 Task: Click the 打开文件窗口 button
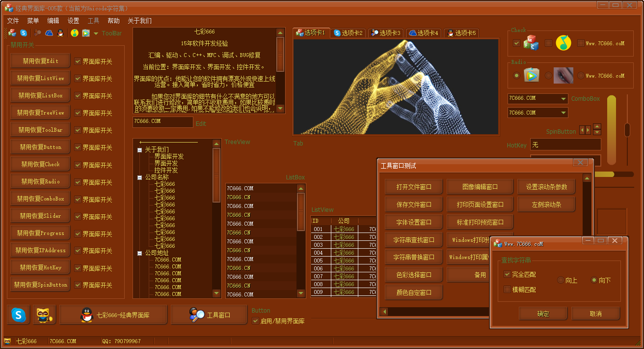(x=414, y=187)
